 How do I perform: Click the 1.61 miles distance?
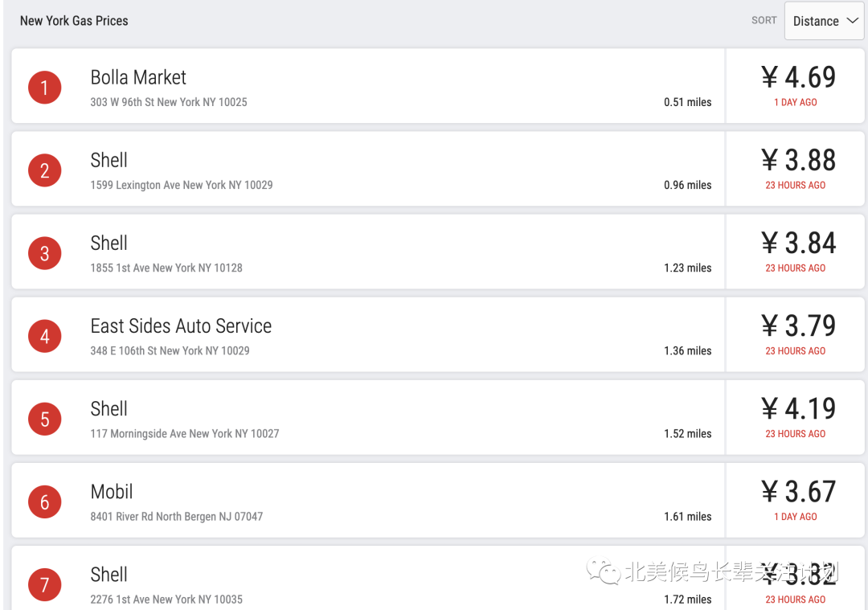click(687, 517)
